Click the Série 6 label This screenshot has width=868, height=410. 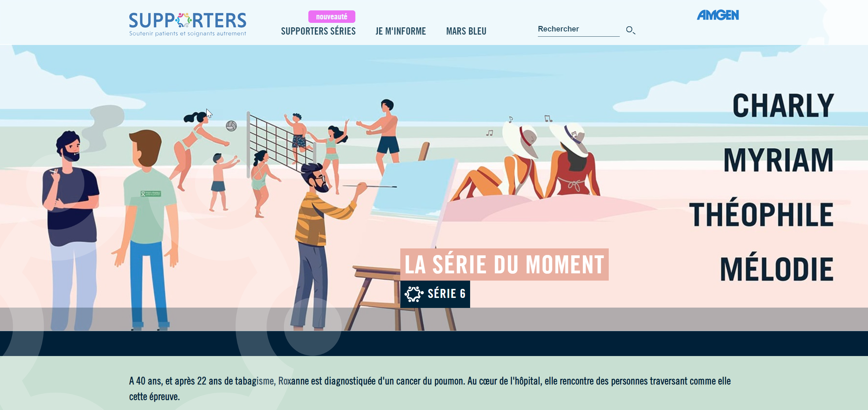(446, 294)
